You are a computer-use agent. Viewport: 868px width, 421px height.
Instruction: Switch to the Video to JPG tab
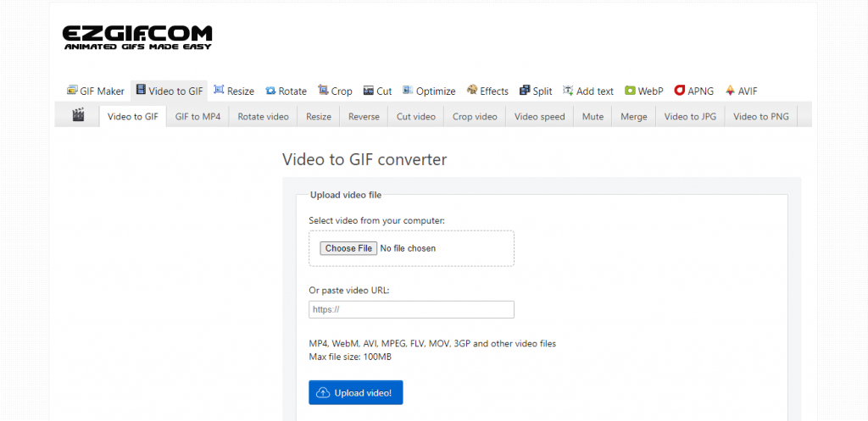(690, 117)
